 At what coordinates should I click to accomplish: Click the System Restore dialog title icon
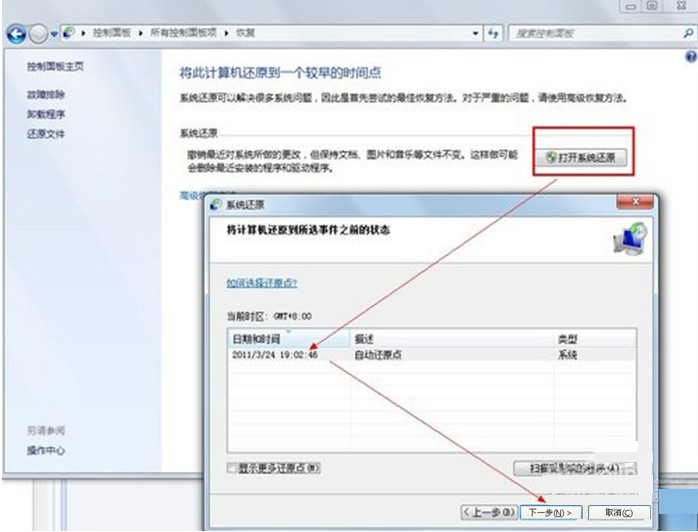pyautogui.click(x=219, y=202)
